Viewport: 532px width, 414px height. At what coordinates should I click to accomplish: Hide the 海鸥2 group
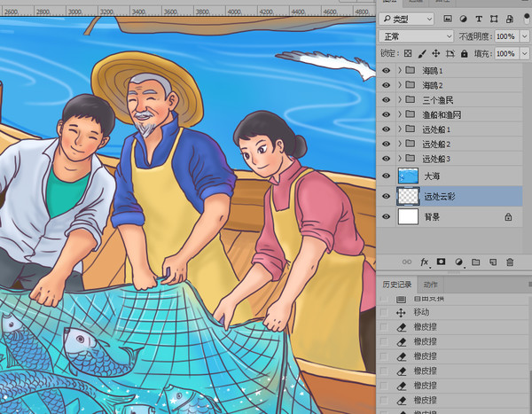tap(386, 85)
